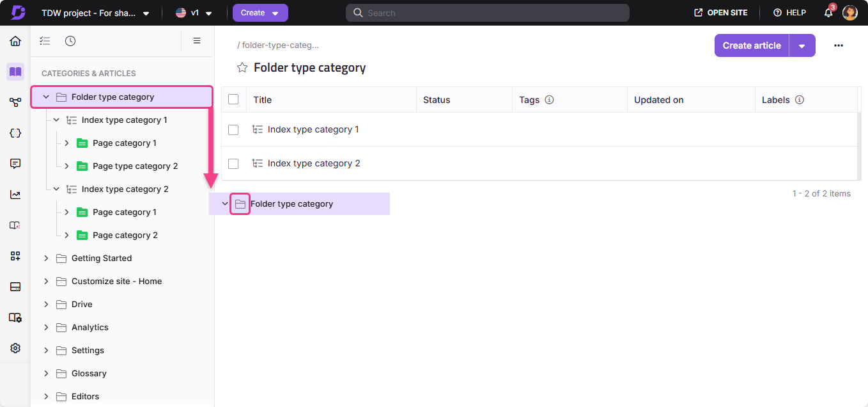Open the recent items clock icon

click(70, 40)
